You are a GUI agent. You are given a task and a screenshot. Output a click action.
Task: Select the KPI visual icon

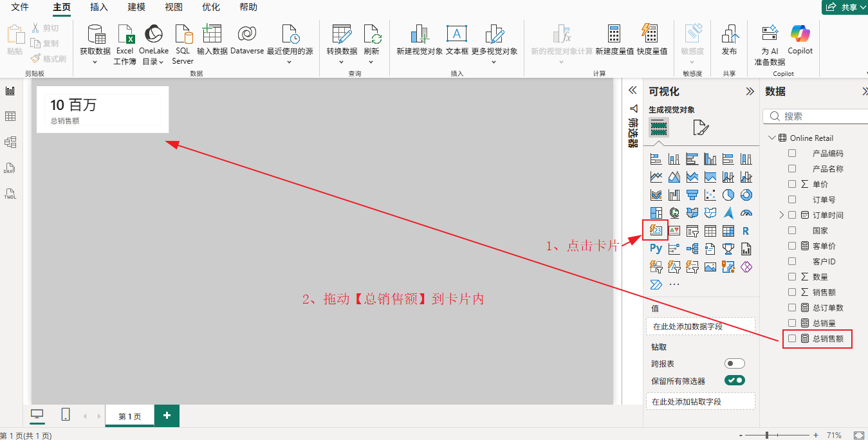coord(674,231)
